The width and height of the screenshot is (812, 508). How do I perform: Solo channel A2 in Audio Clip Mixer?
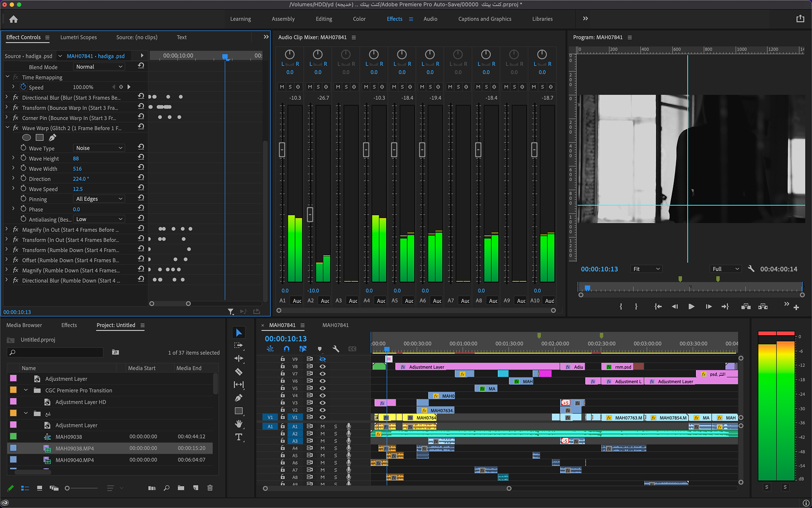coord(318,87)
